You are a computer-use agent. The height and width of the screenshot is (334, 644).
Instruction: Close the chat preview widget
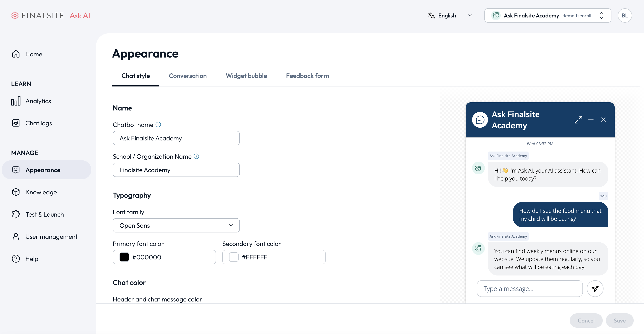(x=603, y=120)
